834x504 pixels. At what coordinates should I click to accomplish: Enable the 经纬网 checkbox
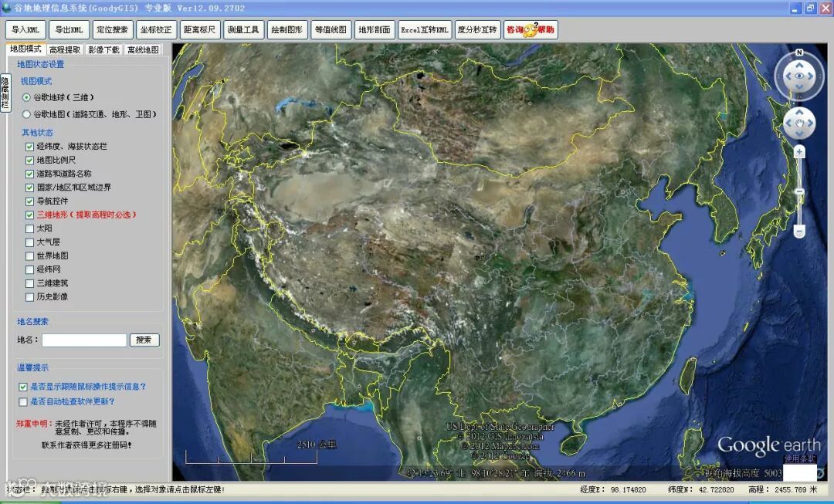click(x=30, y=269)
